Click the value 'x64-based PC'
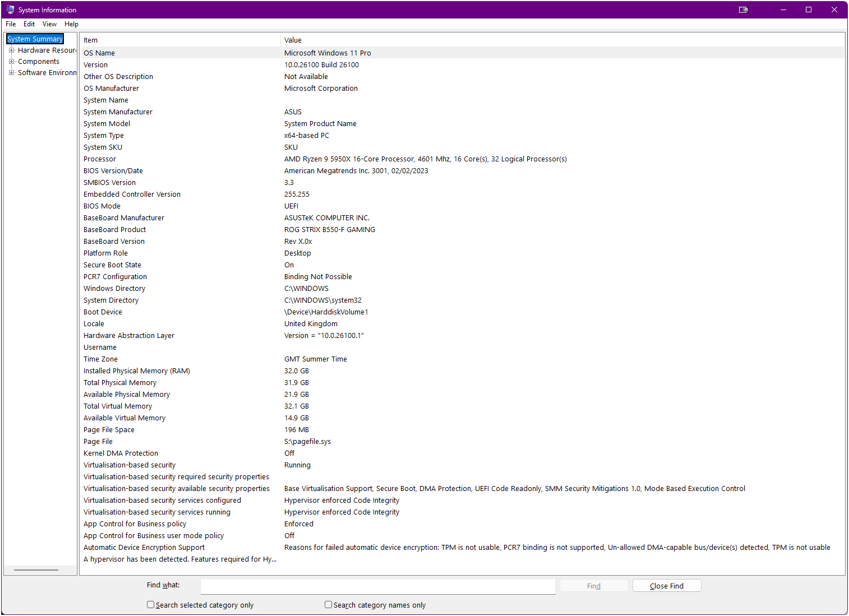 [x=307, y=135]
